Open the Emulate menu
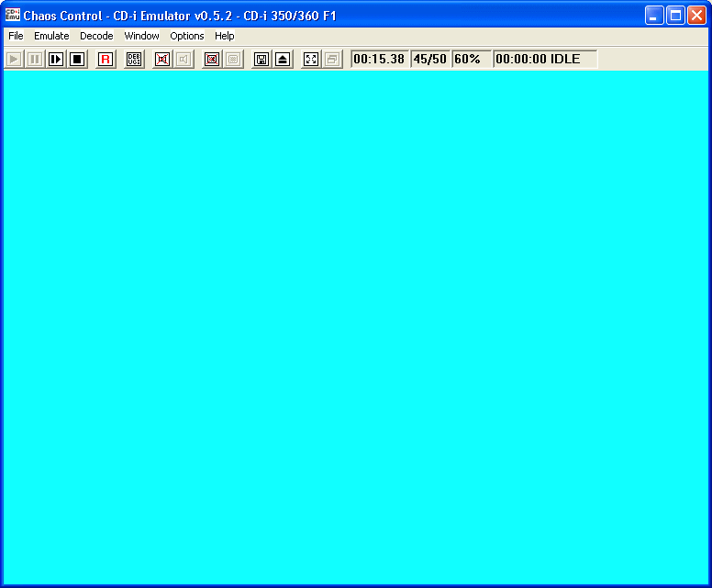This screenshot has width=712, height=588. [51, 36]
